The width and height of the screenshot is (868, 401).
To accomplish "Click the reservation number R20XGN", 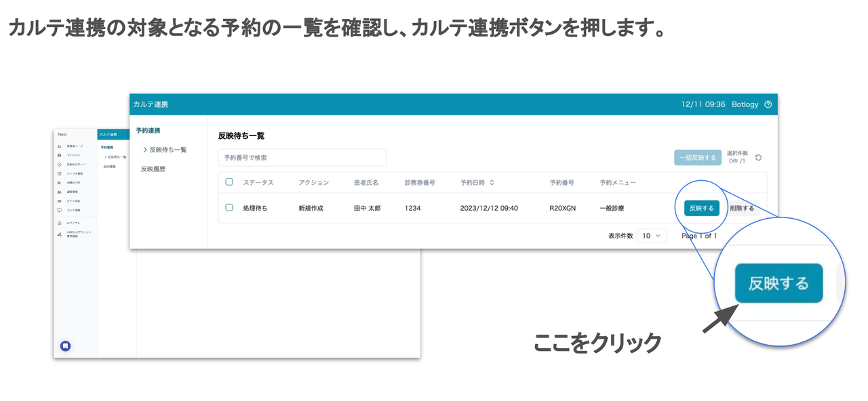I will coord(563,208).
